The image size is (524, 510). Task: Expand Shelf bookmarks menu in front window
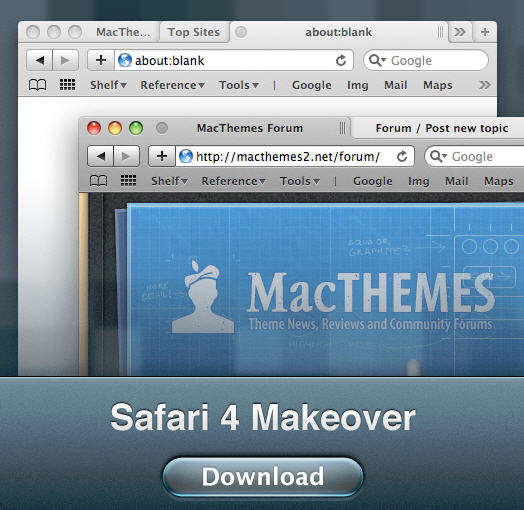point(169,181)
